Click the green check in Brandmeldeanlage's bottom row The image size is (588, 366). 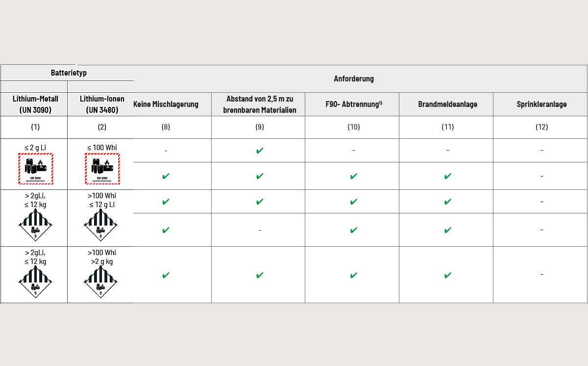click(x=447, y=275)
